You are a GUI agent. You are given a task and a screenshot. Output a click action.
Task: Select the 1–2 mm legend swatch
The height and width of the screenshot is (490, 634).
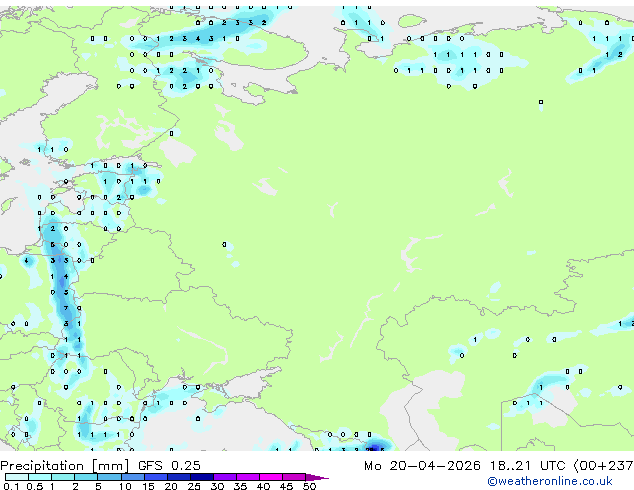pyautogui.click(x=63, y=477)
